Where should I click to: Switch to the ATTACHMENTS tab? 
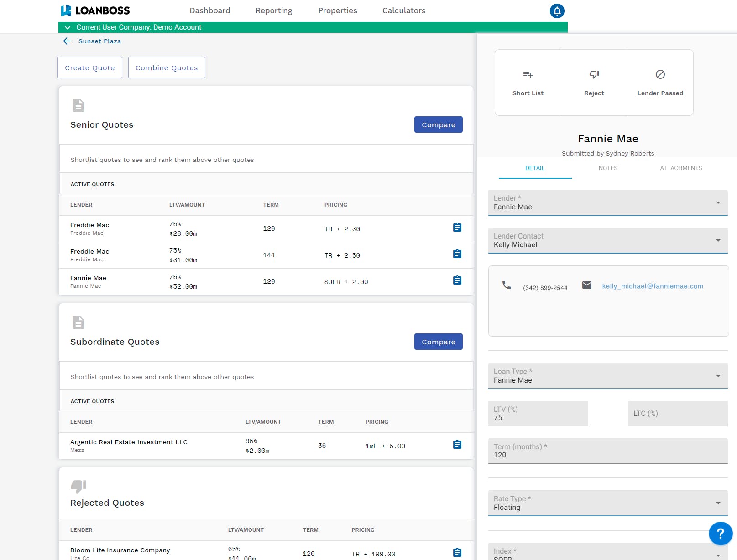click(x=681, y=168)
